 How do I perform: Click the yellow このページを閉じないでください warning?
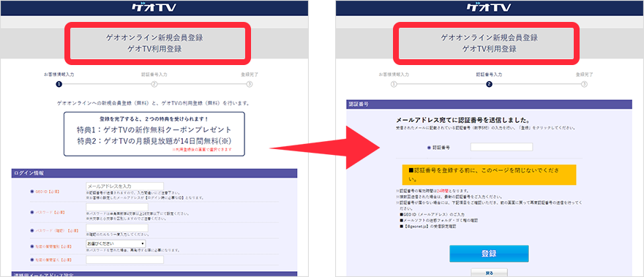pos(489,175)
